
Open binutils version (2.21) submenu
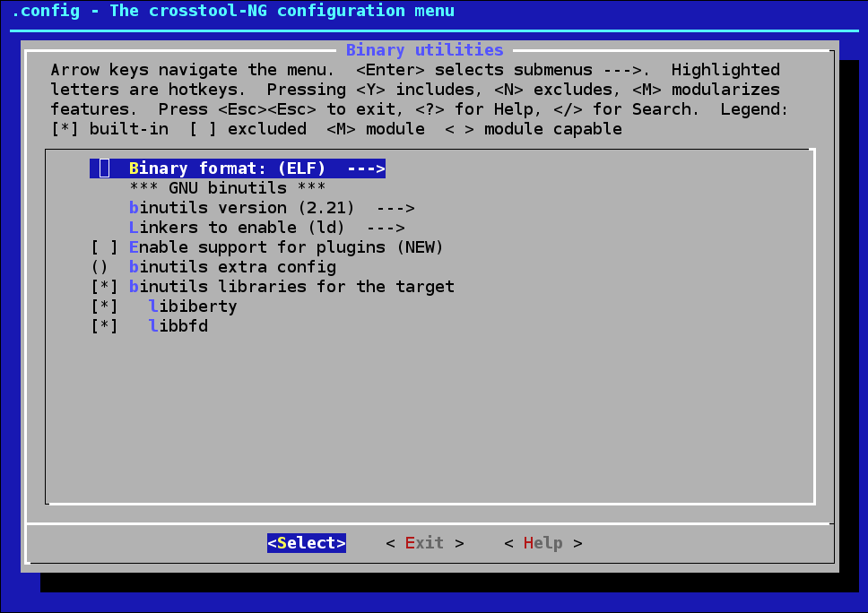[x=272, y=208]
